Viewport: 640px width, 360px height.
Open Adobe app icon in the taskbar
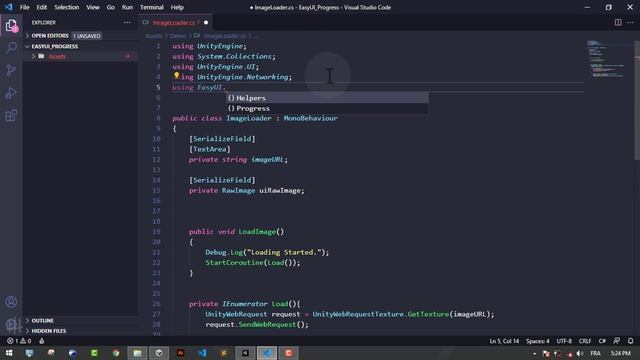(180, 353)
